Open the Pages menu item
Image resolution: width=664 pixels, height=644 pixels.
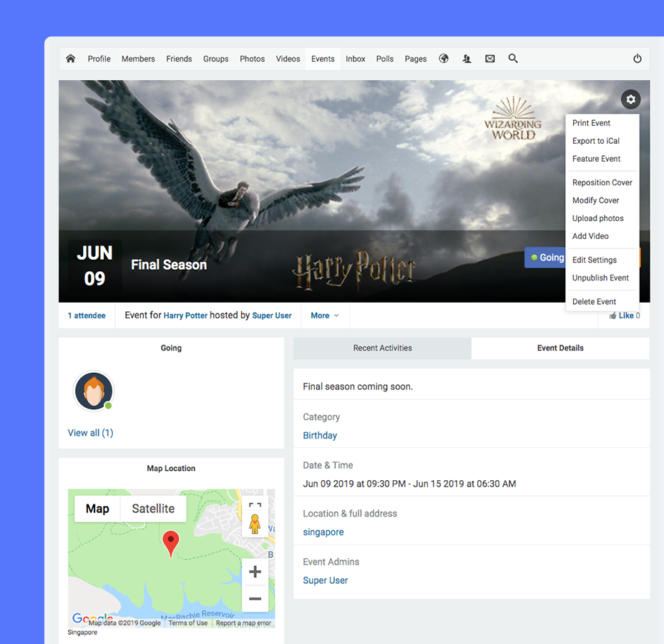point(416,59)
